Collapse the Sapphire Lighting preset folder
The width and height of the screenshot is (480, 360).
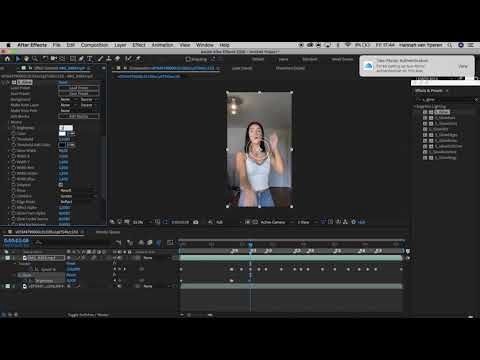click(x=415, y=107)
